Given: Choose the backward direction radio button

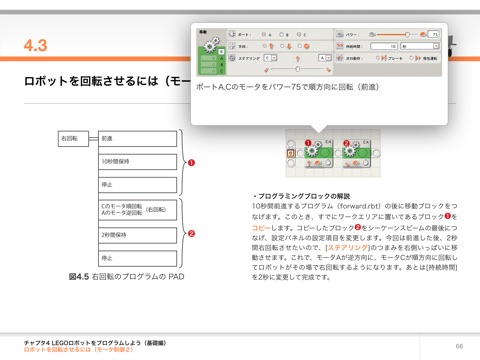Looking at the screenshot, I should [282, 46].
